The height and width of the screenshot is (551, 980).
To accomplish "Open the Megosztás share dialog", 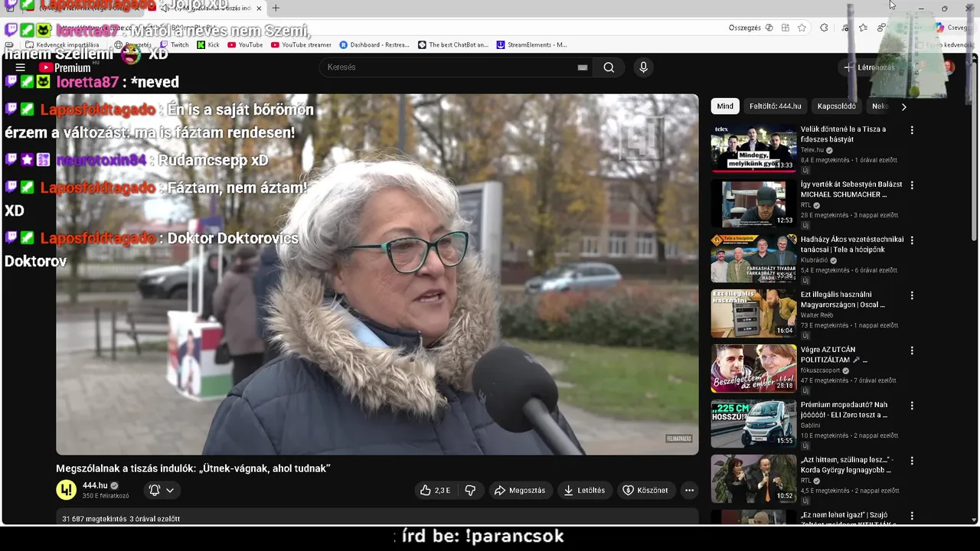I will pos(520,491).
